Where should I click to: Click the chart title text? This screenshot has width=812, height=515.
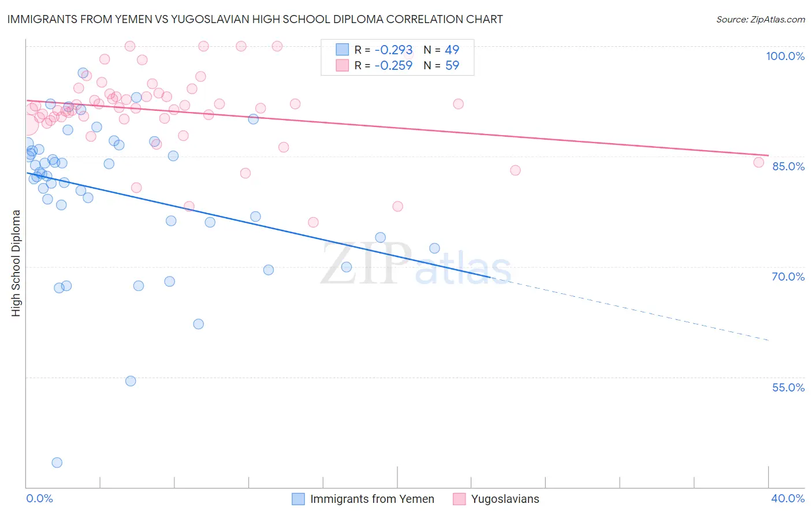255,19
